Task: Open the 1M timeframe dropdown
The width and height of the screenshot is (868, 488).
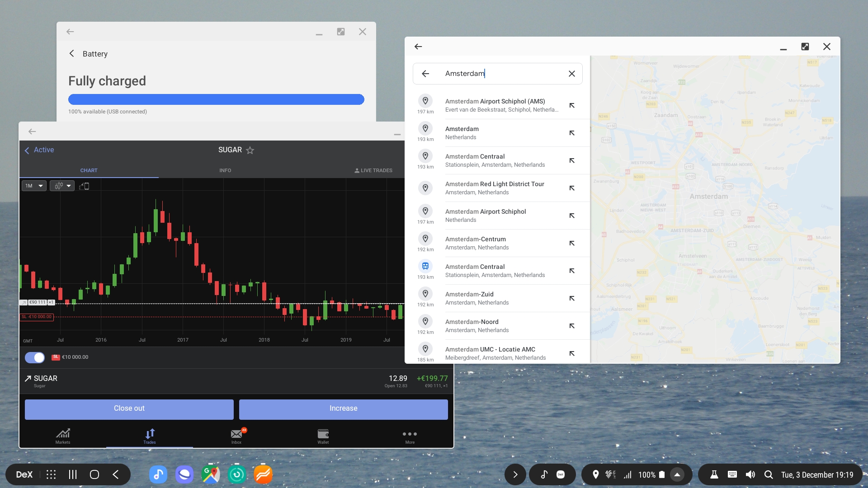Action: click(x=34, y=186)
